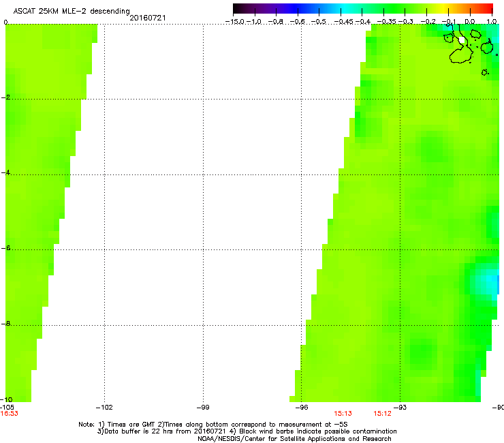Click the plot title "ASCAT 25KM MLE-2 descending"

click(72, 11)
